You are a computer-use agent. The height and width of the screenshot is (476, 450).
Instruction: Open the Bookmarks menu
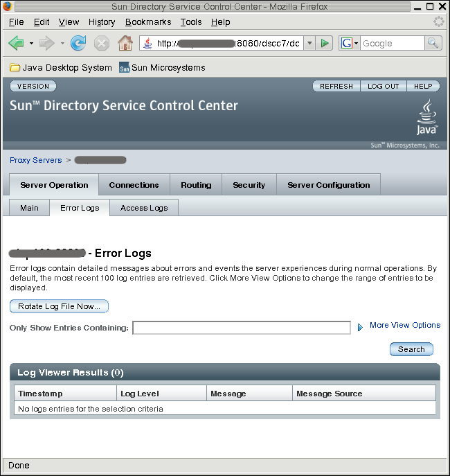(148, 22)
